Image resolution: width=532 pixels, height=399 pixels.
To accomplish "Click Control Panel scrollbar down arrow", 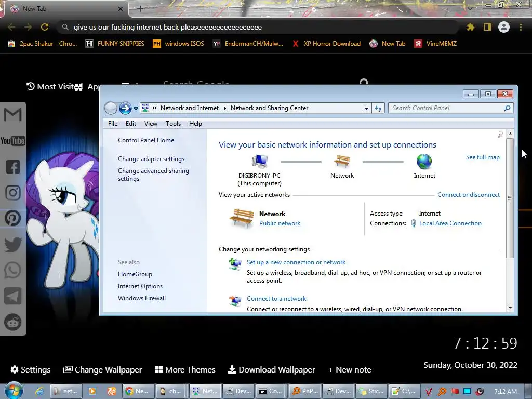I will tap(510, 308).
